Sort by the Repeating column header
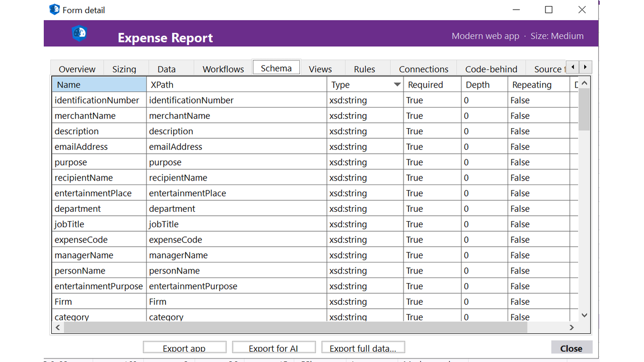This screenshot has width=644, height=362. 539,84
